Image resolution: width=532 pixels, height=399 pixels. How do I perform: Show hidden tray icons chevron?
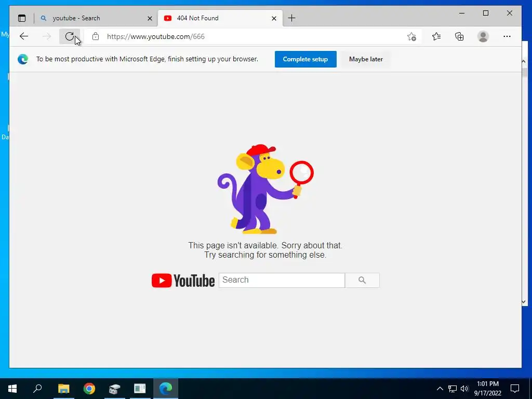click(440, 389)
